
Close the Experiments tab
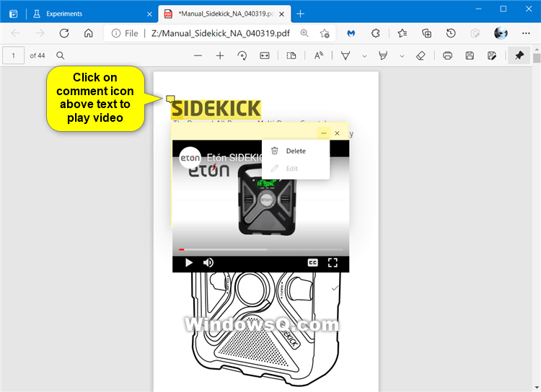pyautogui.click(x=149, y=14)
